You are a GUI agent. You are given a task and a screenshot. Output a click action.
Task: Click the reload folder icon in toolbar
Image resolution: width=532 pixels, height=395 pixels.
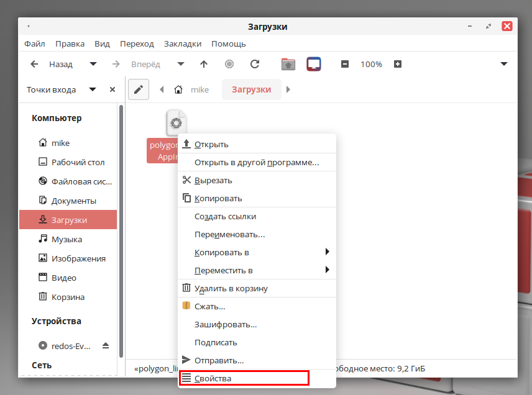[x=254, y=64]
